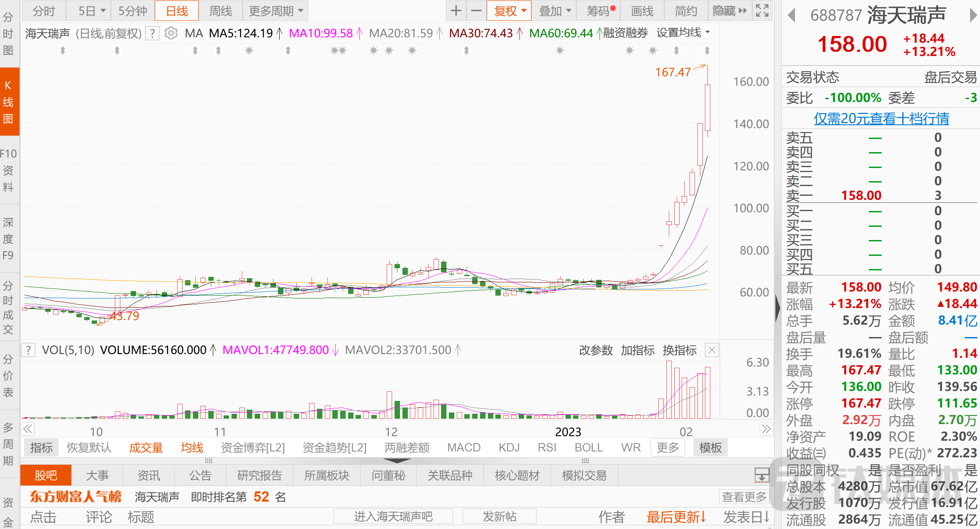Open 设置均线 dropdown
Screen dimensions: 980x529
click(x=683, y=32)
